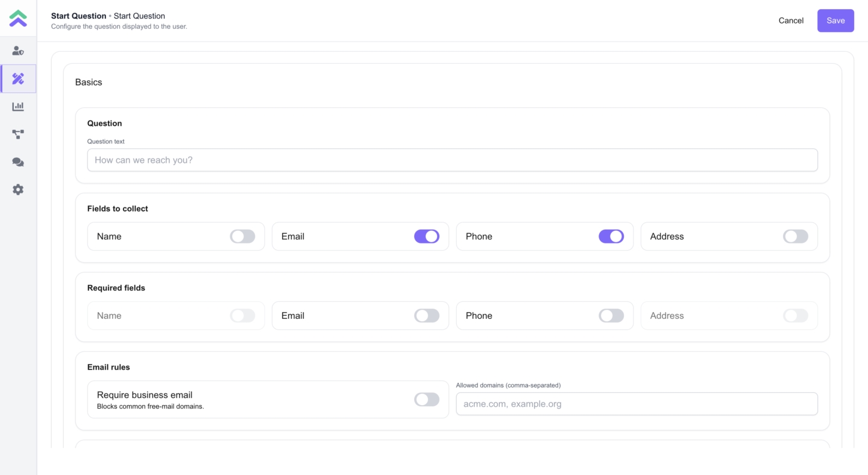
Task: Enable Address in Fields to collect
Action: pos(796,236)
